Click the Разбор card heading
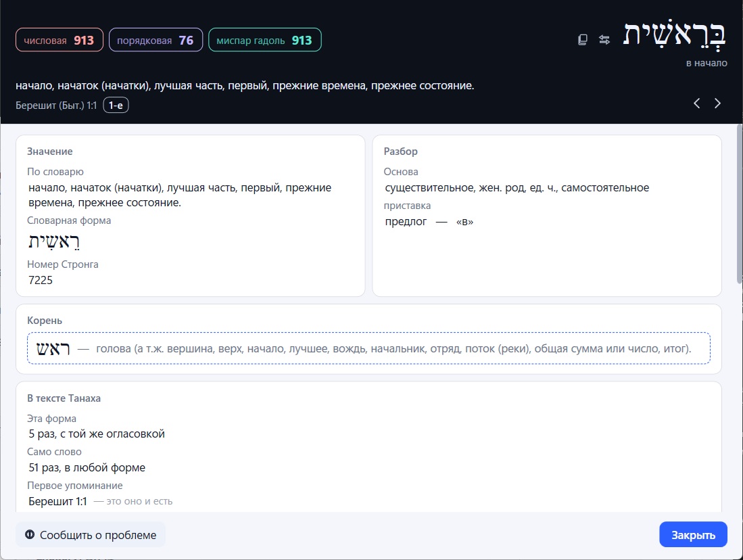The height and width of the screenshot is (560, 743). 400,151
